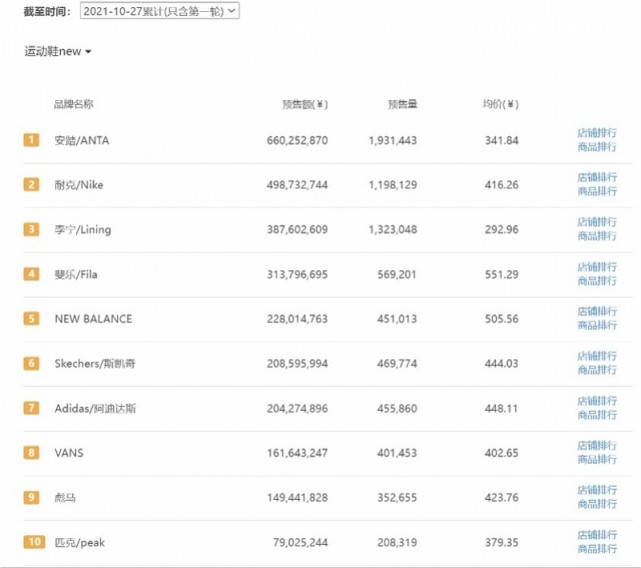This screenshot has height=568, width=641.
Task: Click the 截至时间 label
Action: (x=47, y=11)
